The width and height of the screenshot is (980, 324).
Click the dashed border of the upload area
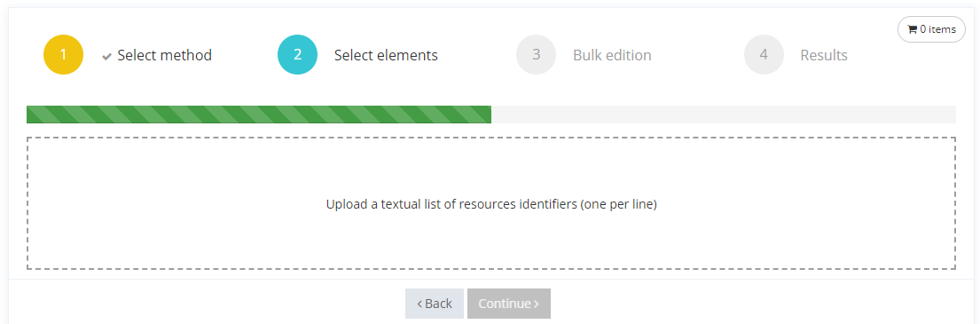(x=490, y=138)
